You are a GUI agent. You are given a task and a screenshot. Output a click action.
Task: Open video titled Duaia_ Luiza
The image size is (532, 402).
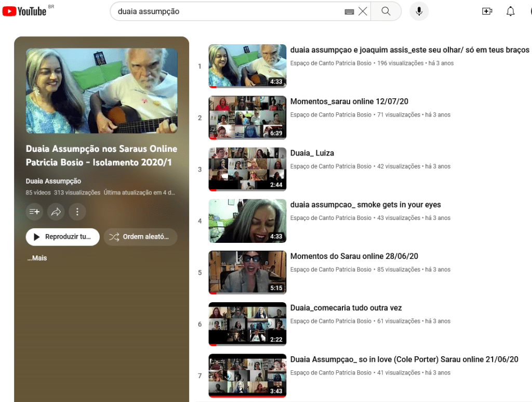point(312,153)
